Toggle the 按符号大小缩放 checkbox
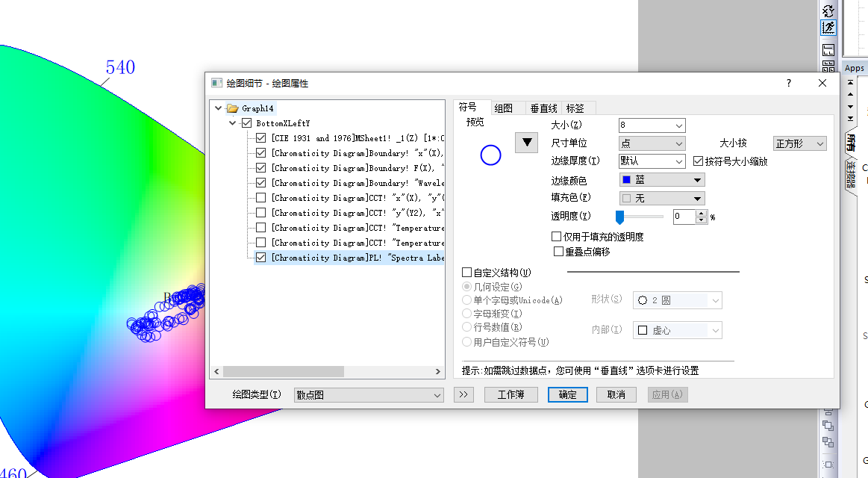This screenshot has width=868, height=478. click(699, 161)
